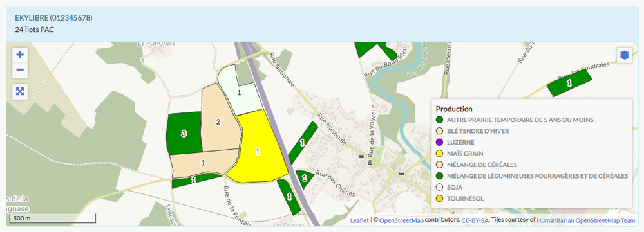The image size is (644, 232).
Task: Click the Blé tendre d'hiver legend swatch
Action: pos(439,131)
